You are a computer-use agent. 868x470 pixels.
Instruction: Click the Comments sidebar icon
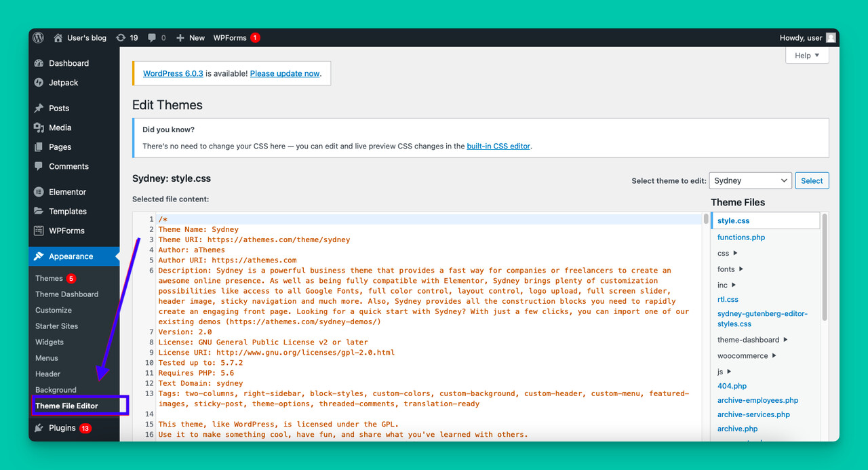coord(39,166)
